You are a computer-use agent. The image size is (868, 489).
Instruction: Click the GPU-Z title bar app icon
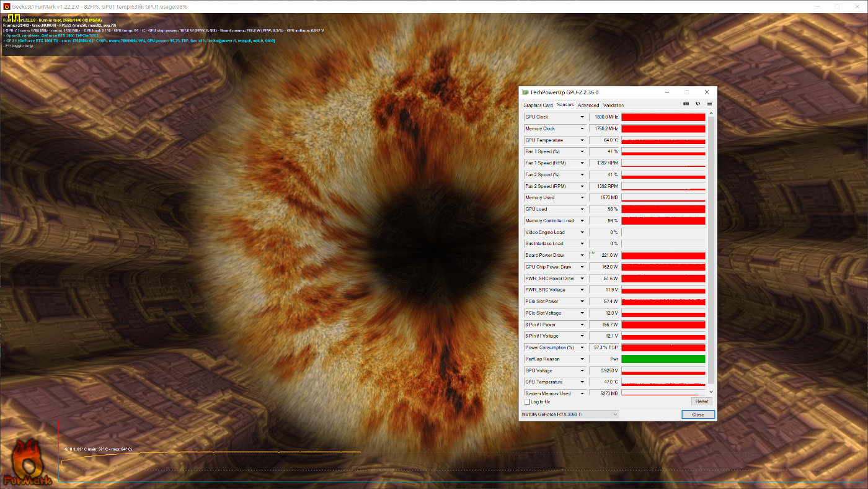[x=525, y=92]
